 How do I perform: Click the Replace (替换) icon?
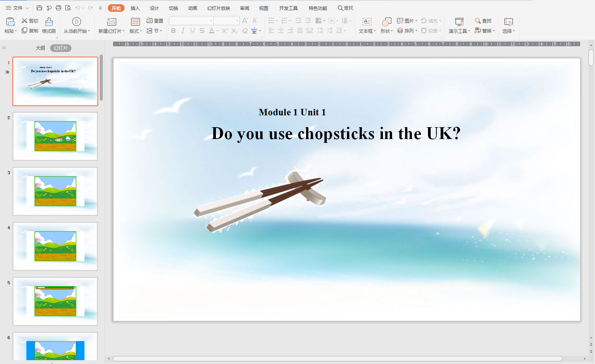[478, 31]
